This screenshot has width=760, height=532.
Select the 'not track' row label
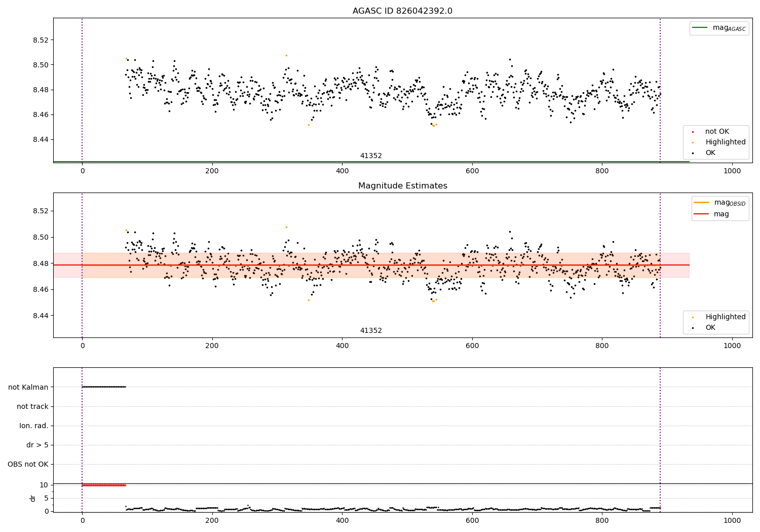(x=32, y=406)
